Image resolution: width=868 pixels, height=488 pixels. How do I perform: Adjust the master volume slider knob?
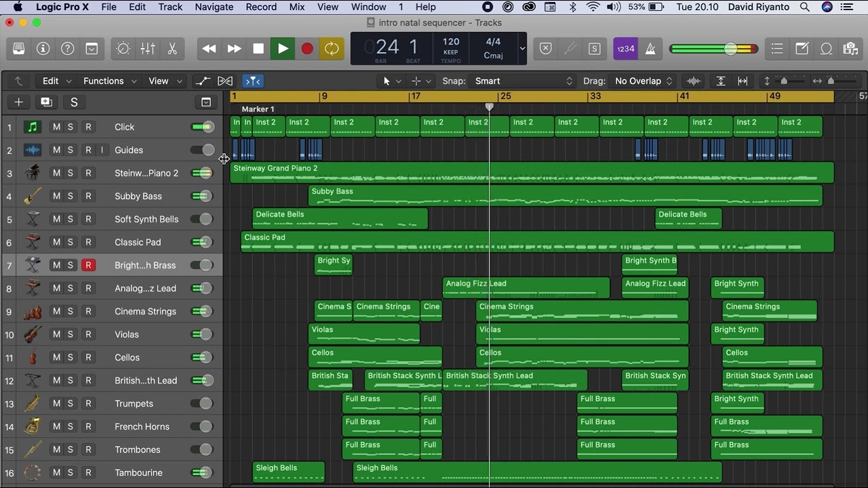[x=730, y=49]
